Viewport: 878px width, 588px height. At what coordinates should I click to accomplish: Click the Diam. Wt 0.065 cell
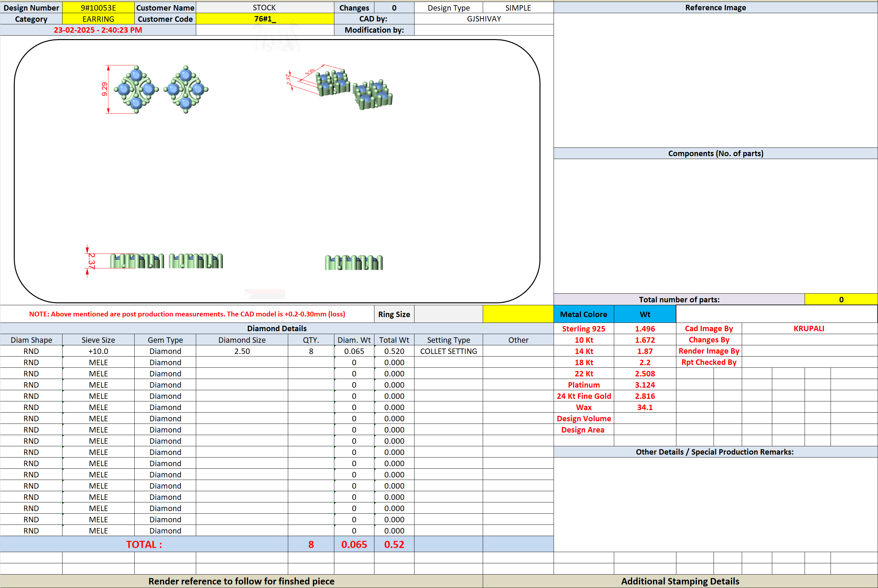[354, 351]
